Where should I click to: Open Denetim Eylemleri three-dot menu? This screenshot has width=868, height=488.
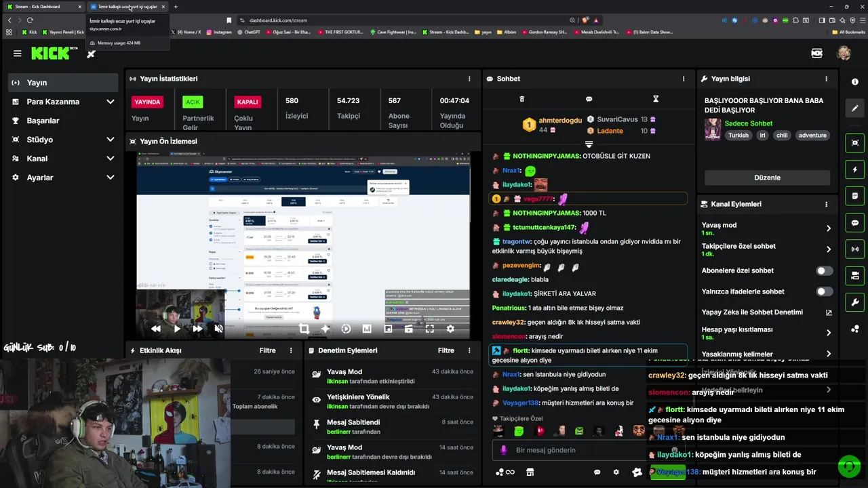pyautogui.click(x=469, y=350)
